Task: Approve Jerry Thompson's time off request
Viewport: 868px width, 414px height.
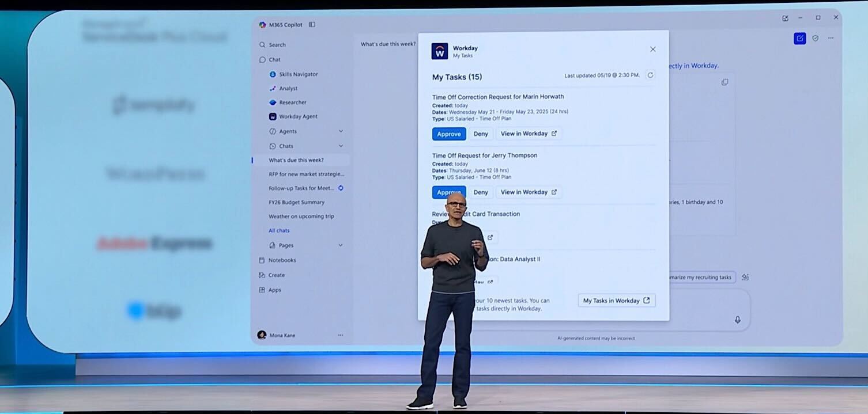Action: tap(449, 192)
